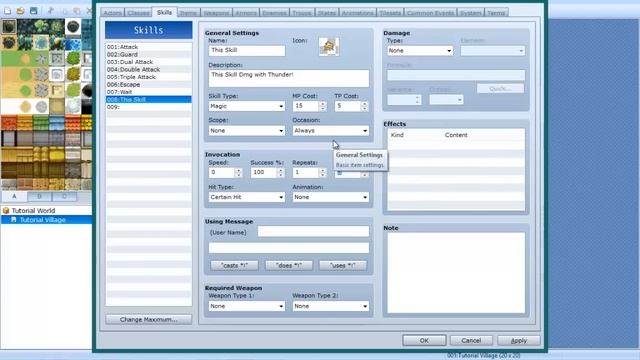This screenshot has width=640, height=360.
Task: Click the Open Project folder icon
Action: tap(20, 11)
